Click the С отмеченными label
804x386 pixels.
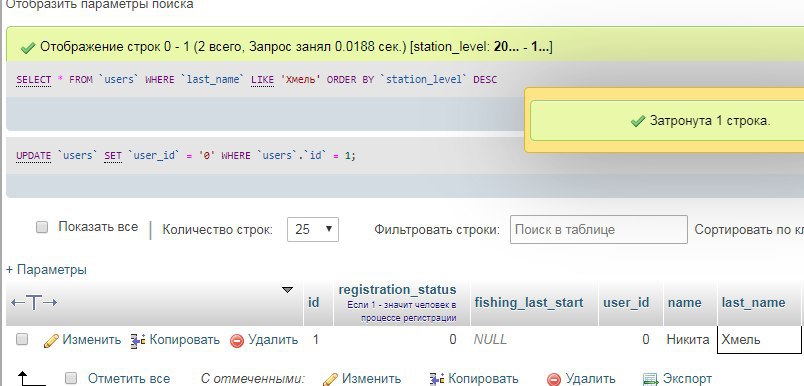coord(253,379)
